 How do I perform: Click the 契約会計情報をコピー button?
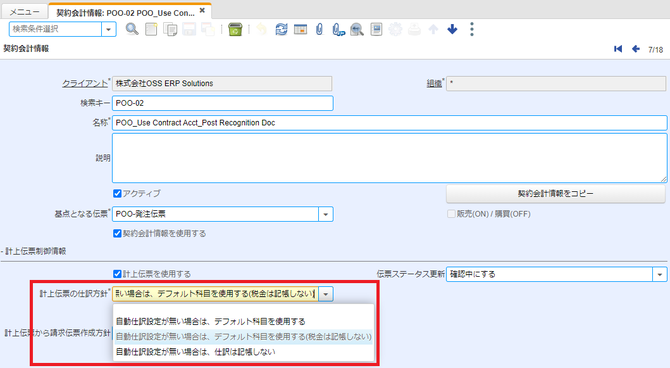[555, 194]
